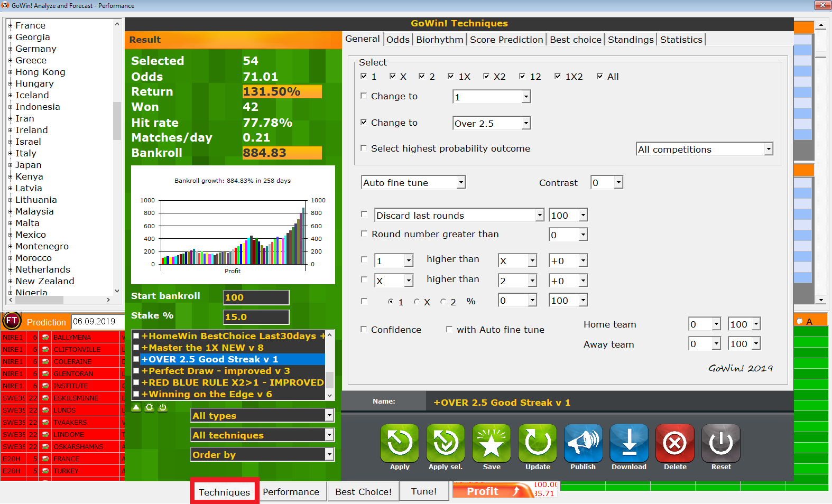Switch to the Odds tab
This screenshot has width=832, height=504.
pyautogui.click(x=398, y=40)
